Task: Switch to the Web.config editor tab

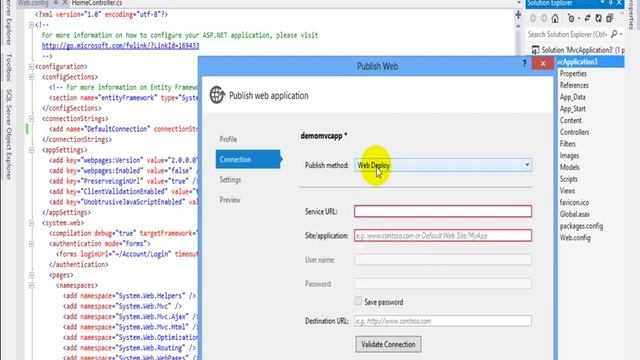Action: (x=33, y=3)
